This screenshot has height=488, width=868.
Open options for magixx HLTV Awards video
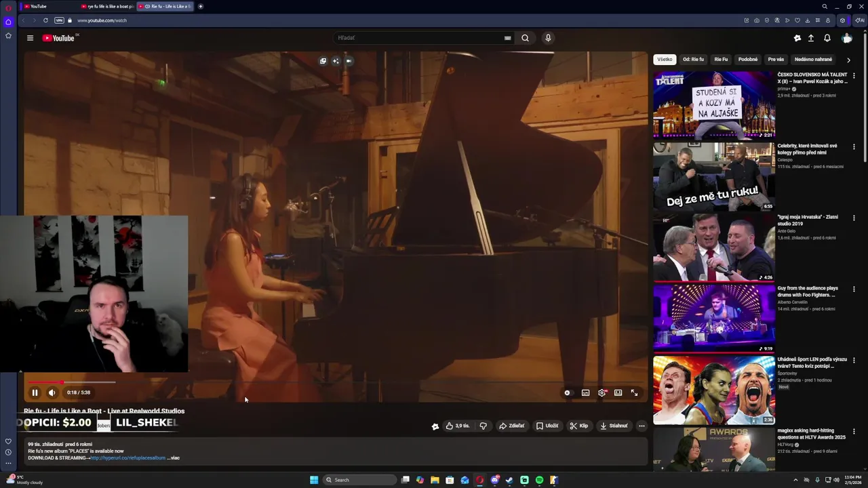coord(854,431)
